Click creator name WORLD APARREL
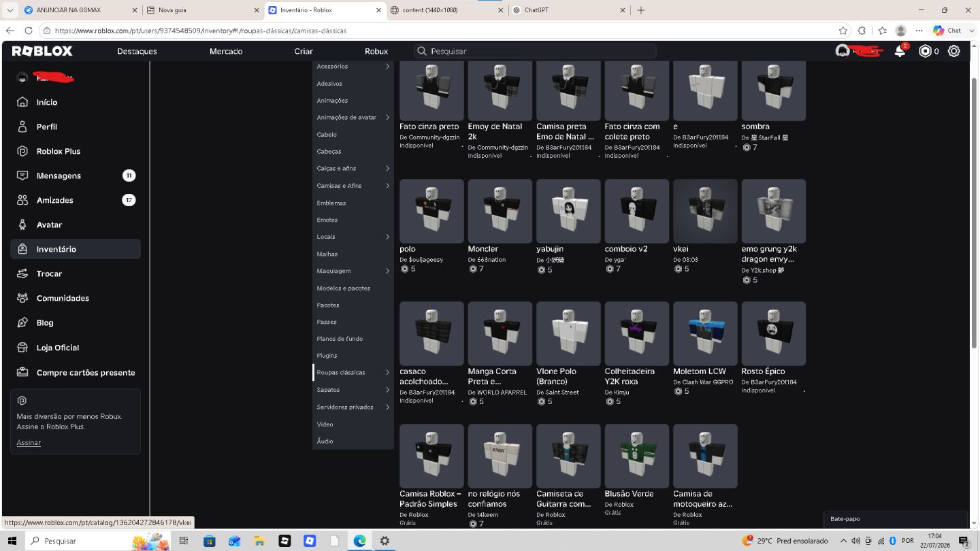 pos(502,393)
